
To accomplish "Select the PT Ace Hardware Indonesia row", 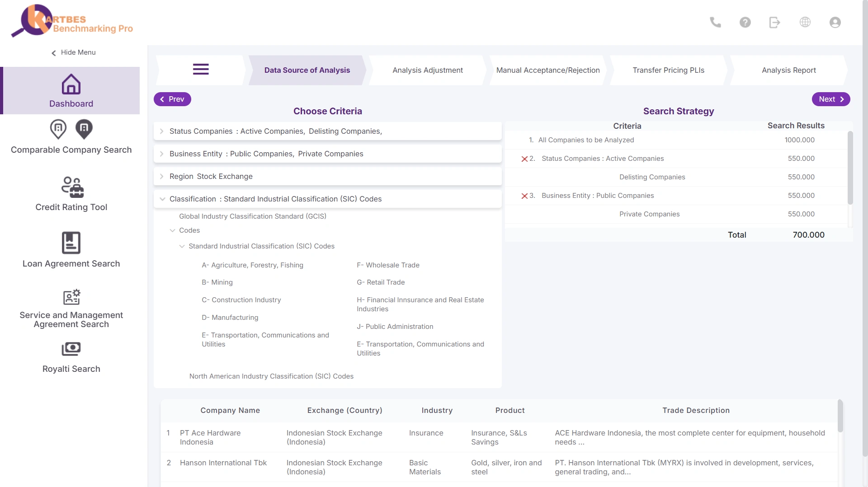I will (x=499, y=437).
